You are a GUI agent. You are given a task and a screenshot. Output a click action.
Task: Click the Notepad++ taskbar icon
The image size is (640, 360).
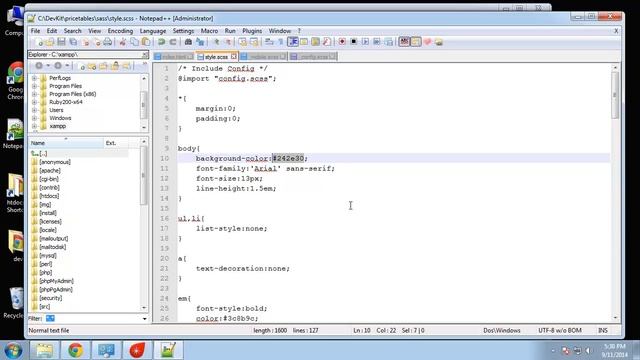(168, 350)
